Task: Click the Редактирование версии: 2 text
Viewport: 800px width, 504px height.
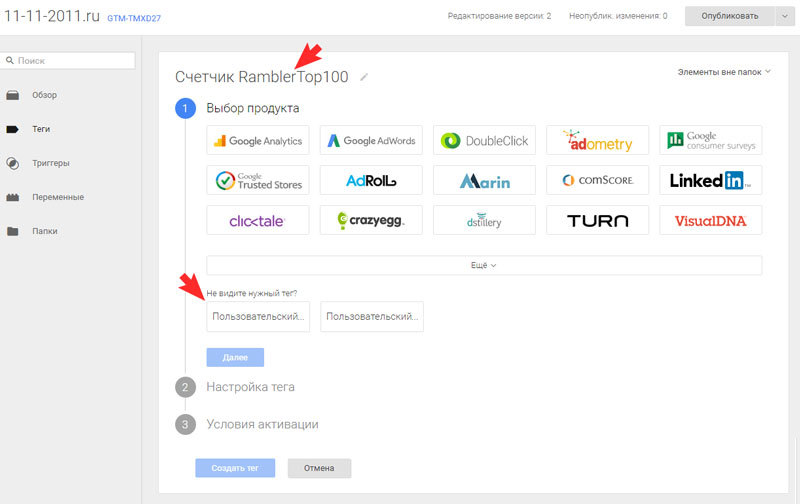Action: pyautogui.click(x=499, y=16)
